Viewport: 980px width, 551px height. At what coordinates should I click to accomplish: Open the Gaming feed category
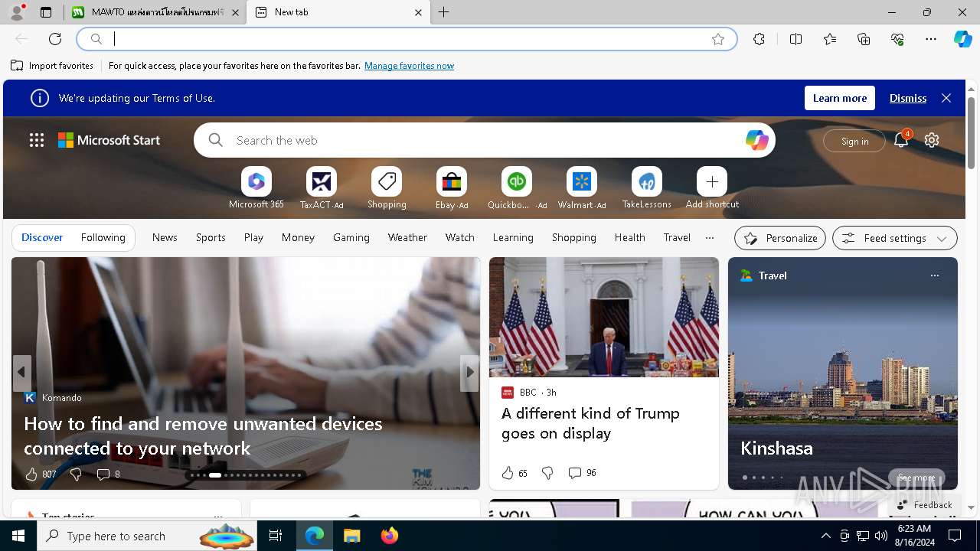point(351,237)
